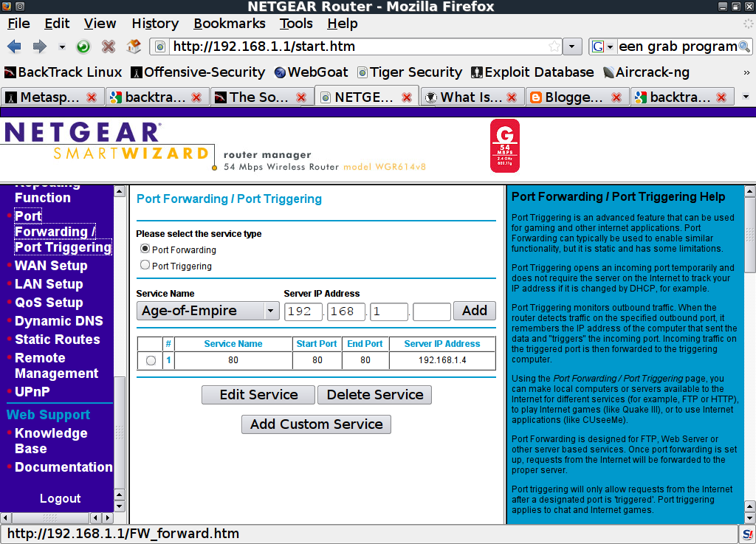Screen dimensions: 756x544
Task: Open the history dropdown beside Forward arrow
Action: [62, 47]
